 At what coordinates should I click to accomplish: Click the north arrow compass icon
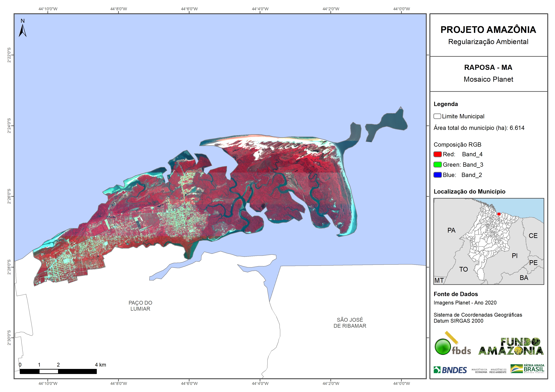coord(22,30)
